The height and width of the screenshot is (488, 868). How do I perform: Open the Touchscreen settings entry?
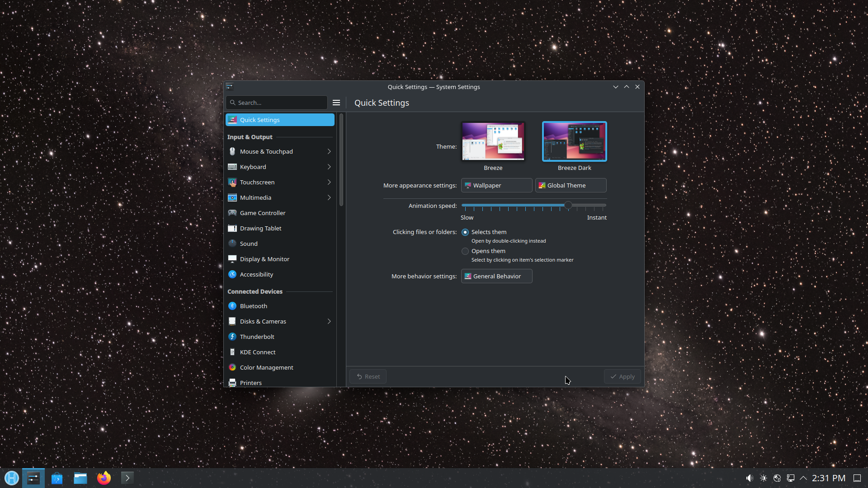point(280,182)
